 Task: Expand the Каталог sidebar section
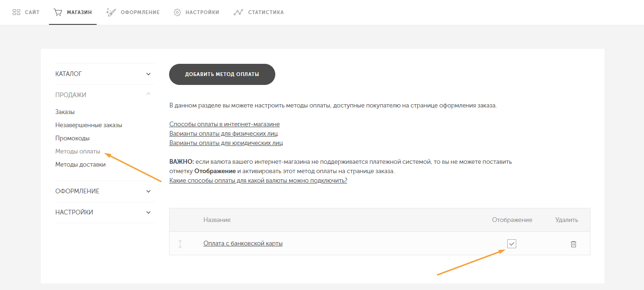148,74
